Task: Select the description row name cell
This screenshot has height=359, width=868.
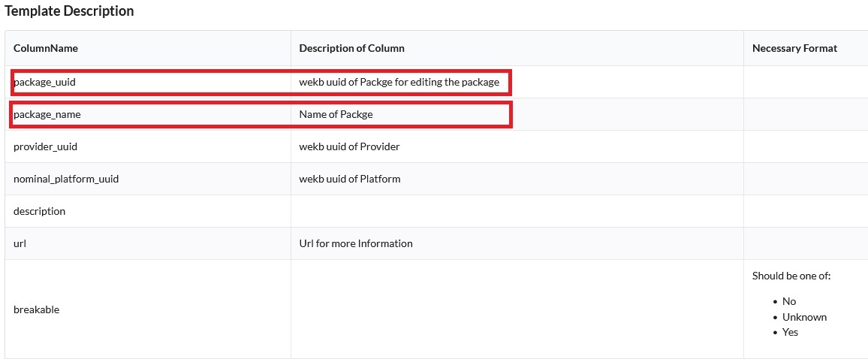Action: tap(39, 211)
